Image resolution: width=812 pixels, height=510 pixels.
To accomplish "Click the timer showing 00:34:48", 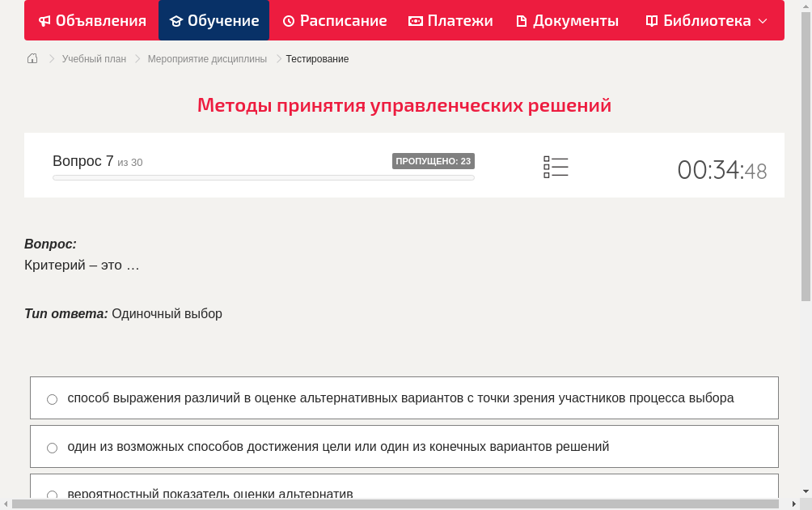I will [721, 169].
